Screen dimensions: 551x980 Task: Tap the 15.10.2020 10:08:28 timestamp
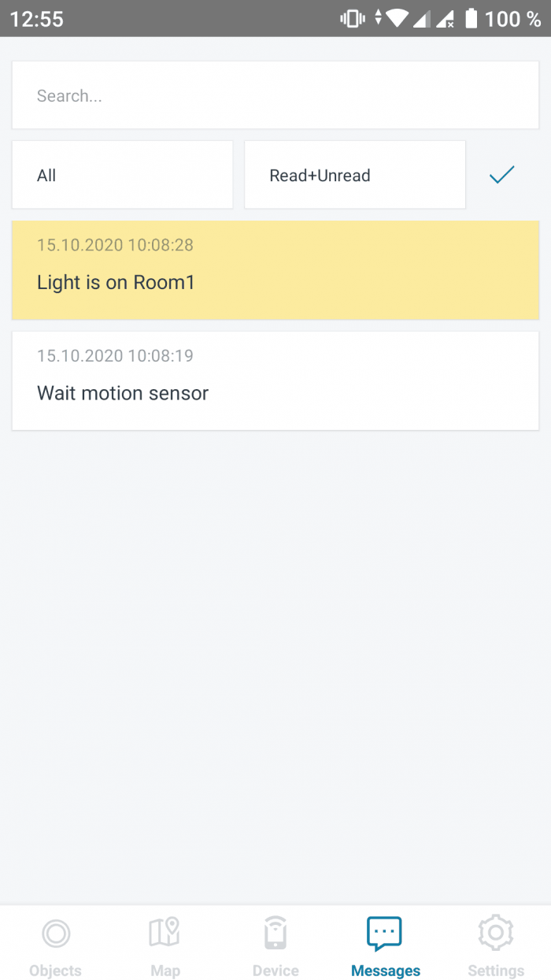115,245
